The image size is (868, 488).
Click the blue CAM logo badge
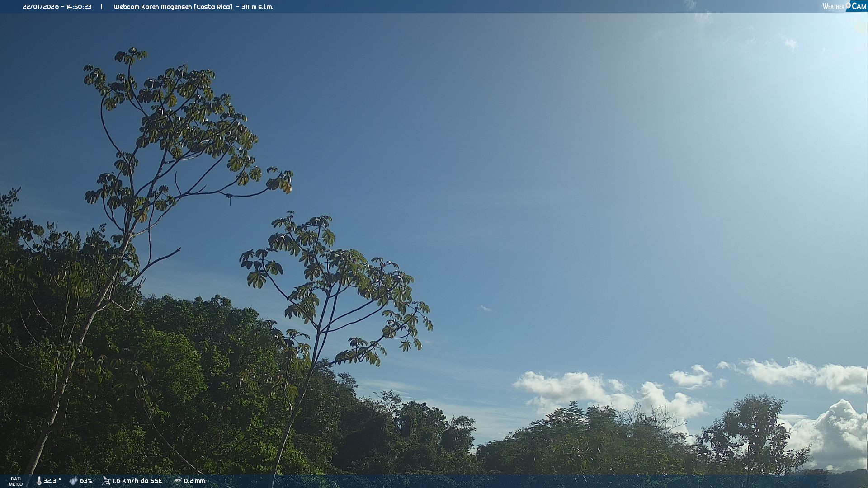click(859, 6)
